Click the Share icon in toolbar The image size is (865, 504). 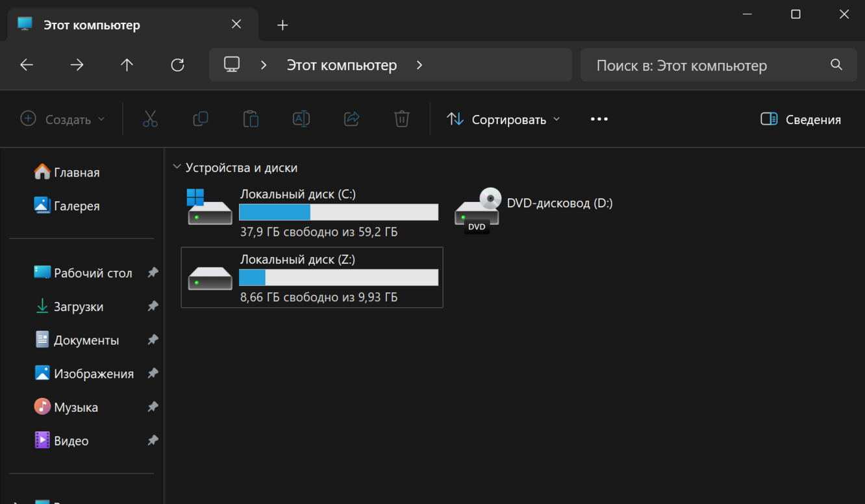(351, 119)
